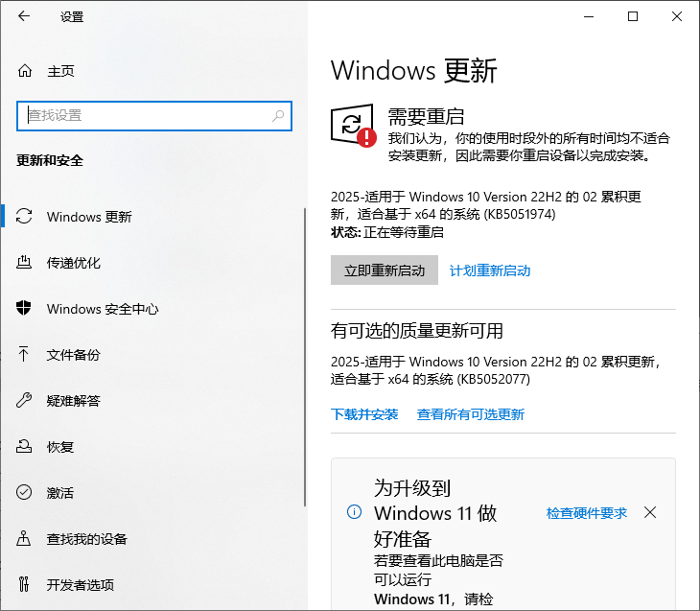Open 查看所有可选更新 link
Image resolution: width=700 pixels, height=611 pixels.
tap(471, 414)
